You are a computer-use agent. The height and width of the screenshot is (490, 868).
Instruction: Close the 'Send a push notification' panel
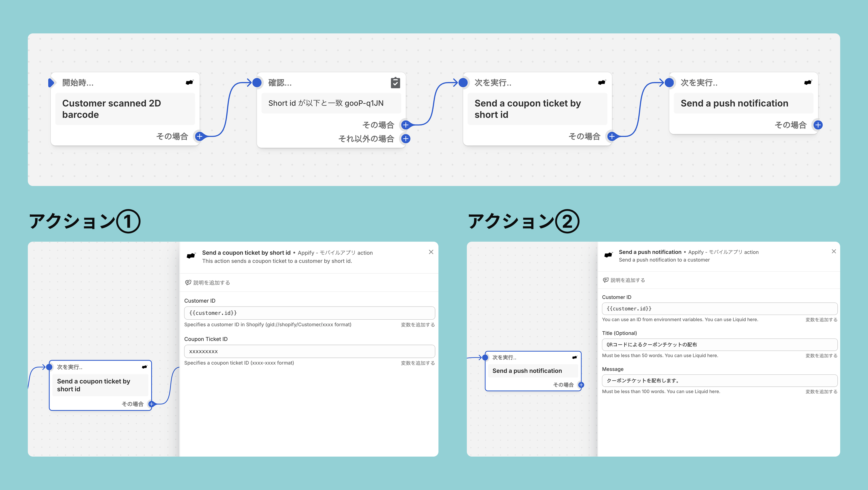(834, 251)
